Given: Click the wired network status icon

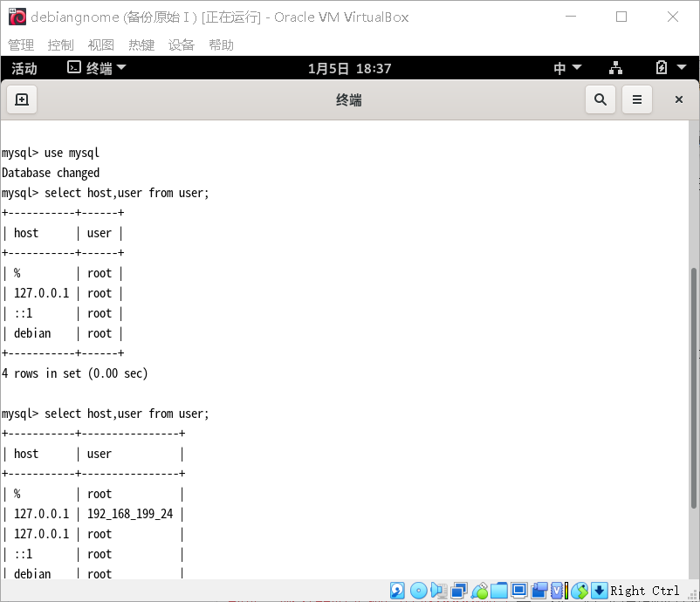Looking at the screenshot, I should click(x=615, y=68).
